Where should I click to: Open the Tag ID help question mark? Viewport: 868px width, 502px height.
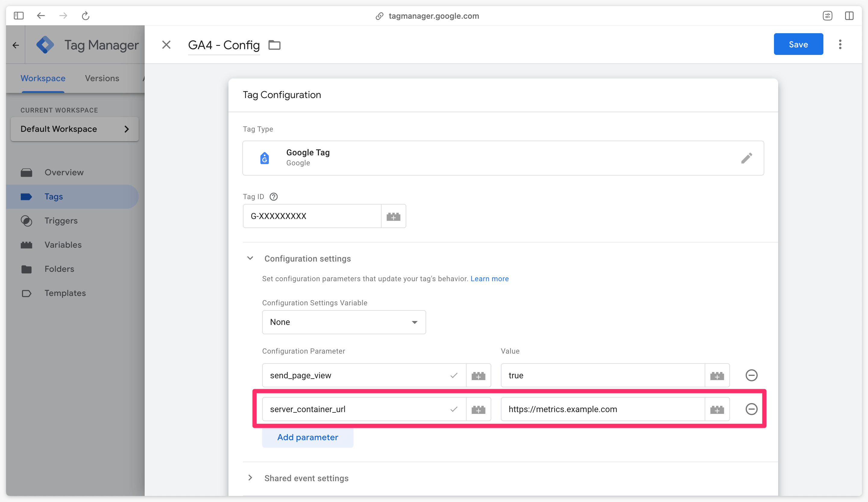[273, 196]
